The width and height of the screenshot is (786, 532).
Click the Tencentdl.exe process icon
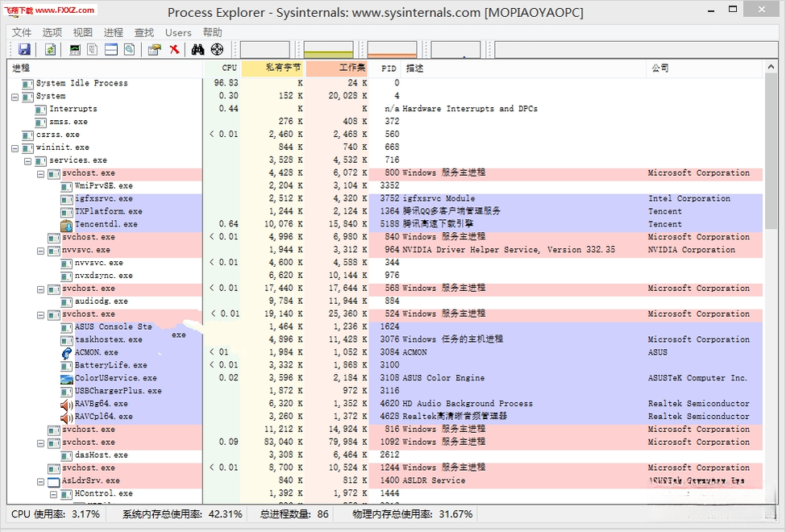pyautogui.click(x=67, y=225)
